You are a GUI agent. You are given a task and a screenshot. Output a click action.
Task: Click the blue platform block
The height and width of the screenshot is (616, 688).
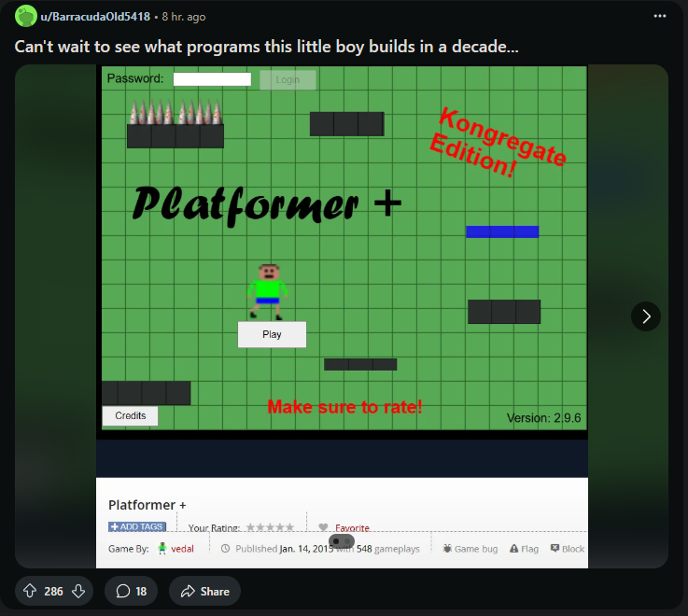502,231
